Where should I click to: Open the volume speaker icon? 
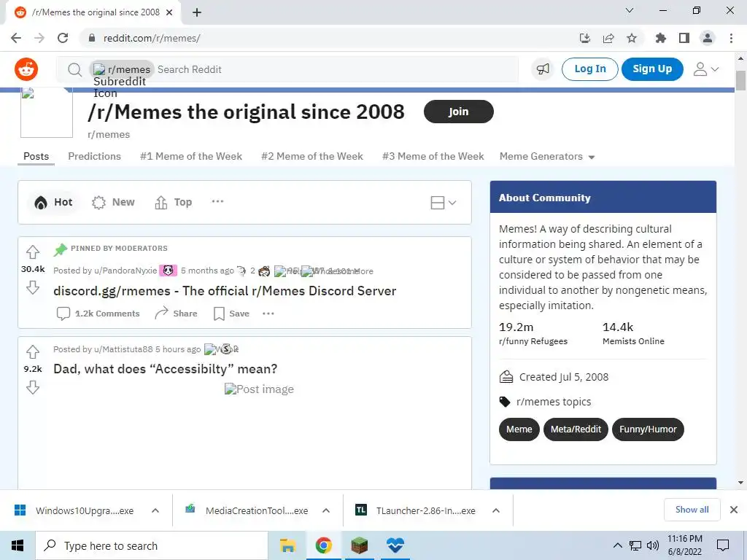point(653,545)
